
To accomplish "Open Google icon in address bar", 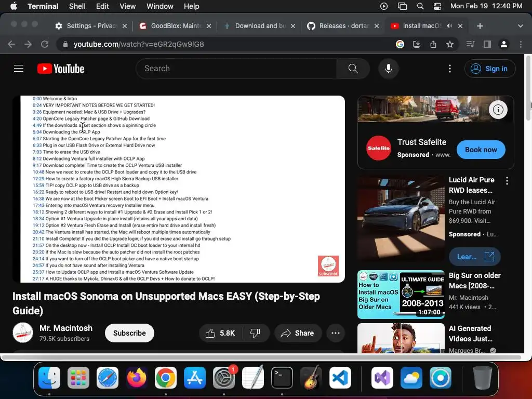I will (x=400, y=44).
